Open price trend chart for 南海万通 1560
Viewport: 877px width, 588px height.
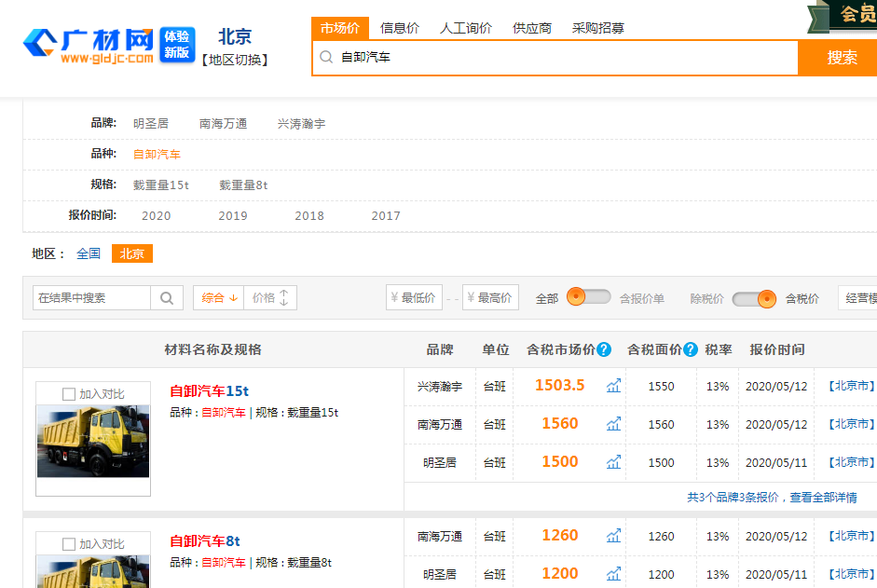coord(613,424)
